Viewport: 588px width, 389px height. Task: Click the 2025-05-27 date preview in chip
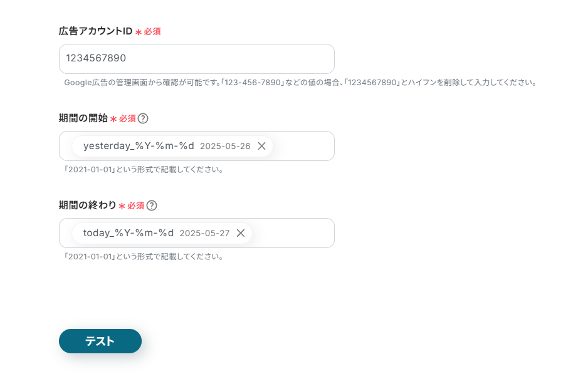pyautogui.click(x=204, y=234)
